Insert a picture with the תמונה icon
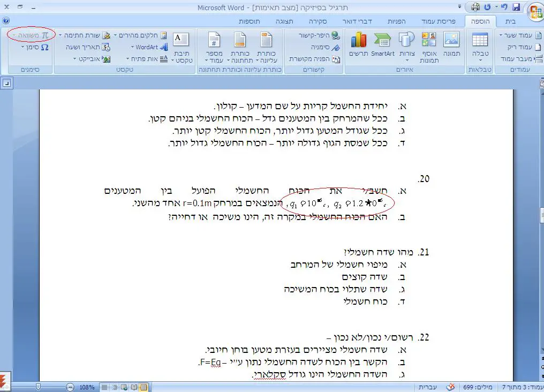Screen dimensions: 544x392 (x=451, y=44)
